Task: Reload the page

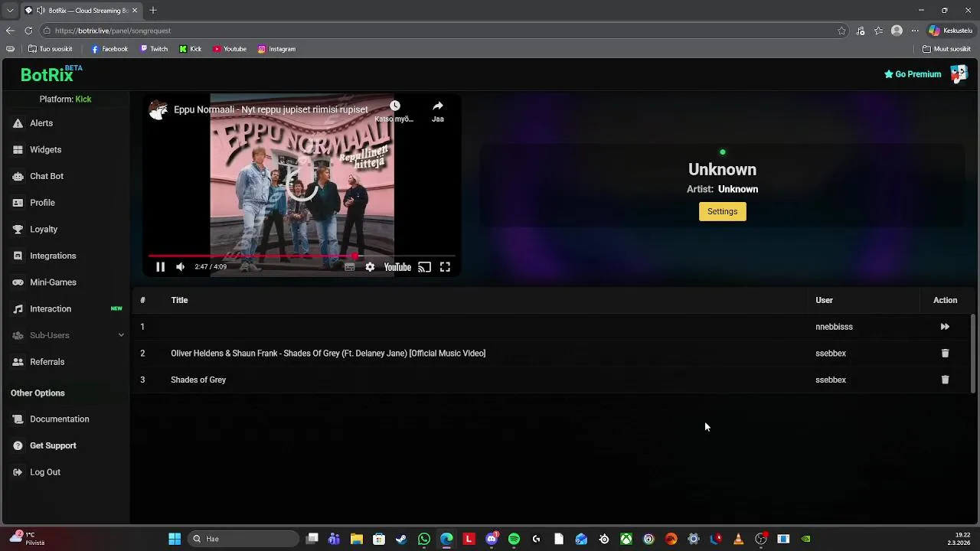Action: click(28, 31)
